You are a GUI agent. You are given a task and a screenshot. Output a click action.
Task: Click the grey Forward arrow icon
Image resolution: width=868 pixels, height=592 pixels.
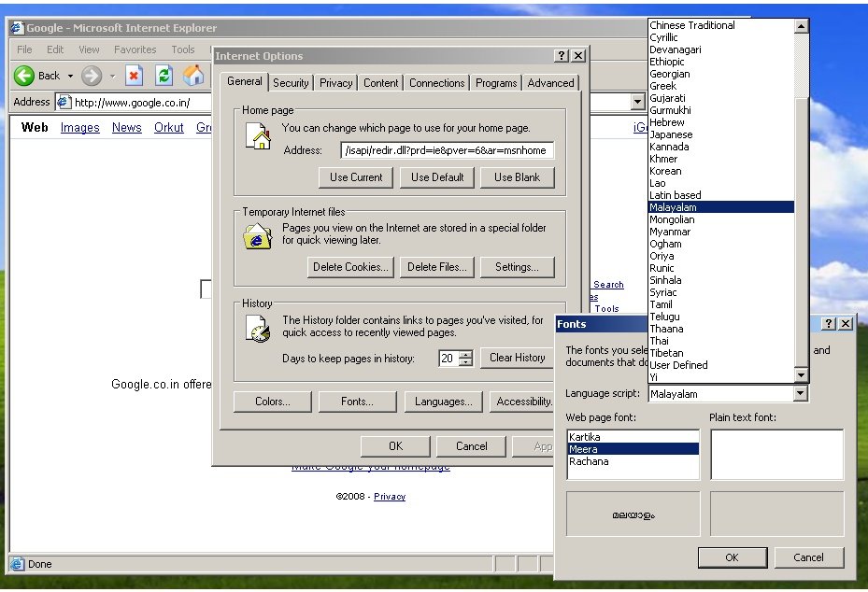92,76
